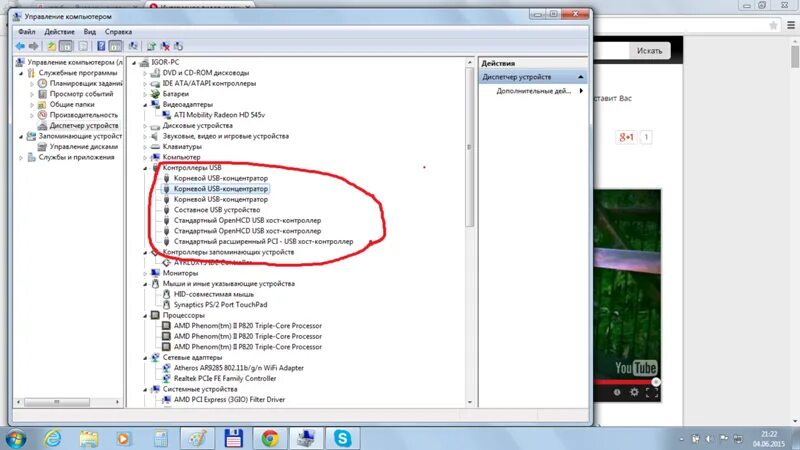Screen dimensions: 800x450
Task: Select Atheros AR9285 802.11b/g/n WiFi Adapter
Action: click(238, 368)
